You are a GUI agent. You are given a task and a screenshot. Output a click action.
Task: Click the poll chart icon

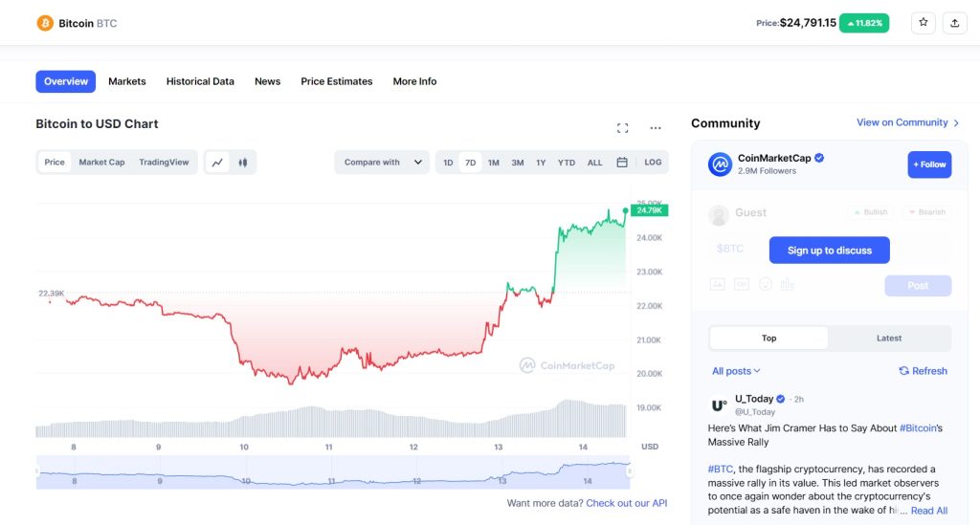coord(787,285)
